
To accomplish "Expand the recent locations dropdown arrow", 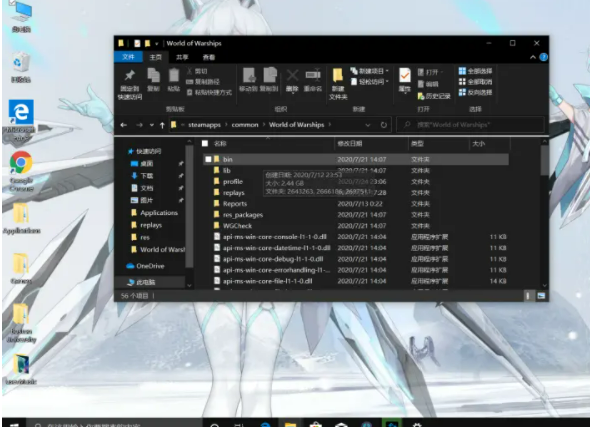I will (151, 125).
